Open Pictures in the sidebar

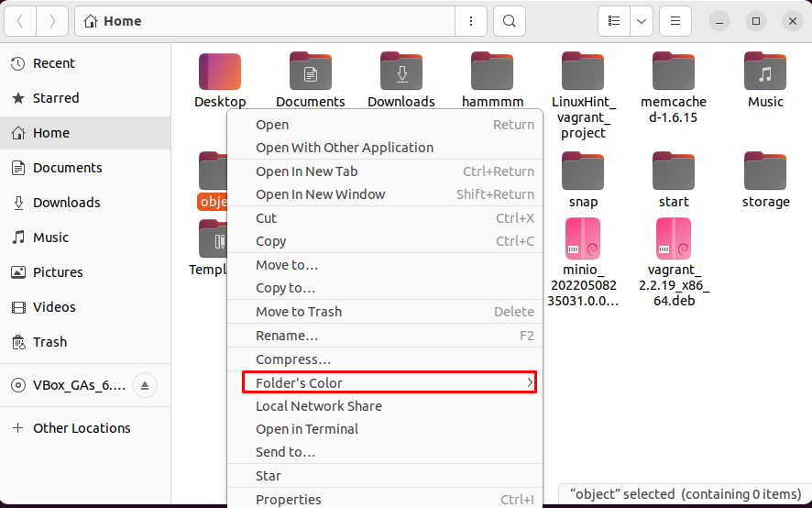point(85,271)
